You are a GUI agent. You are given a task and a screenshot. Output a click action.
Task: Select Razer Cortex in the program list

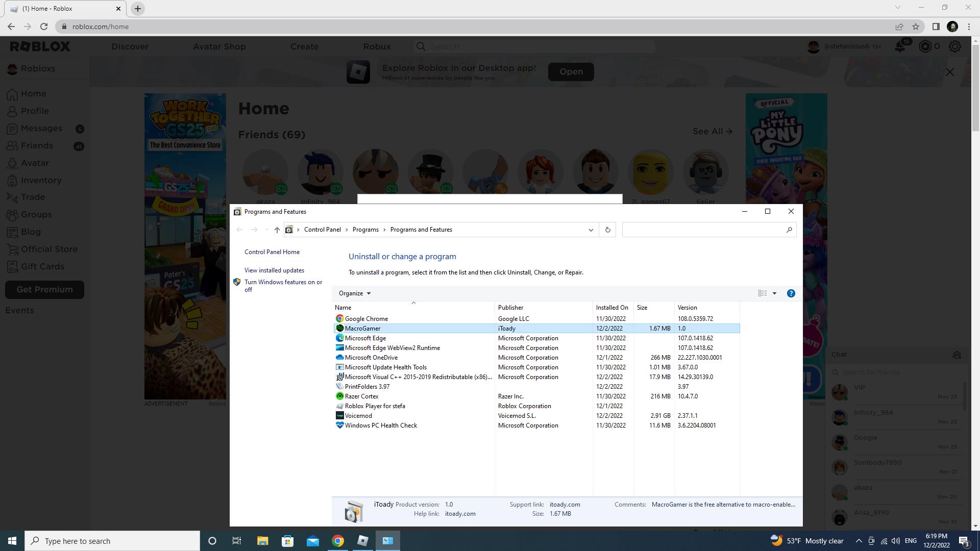tap(361, 396)
